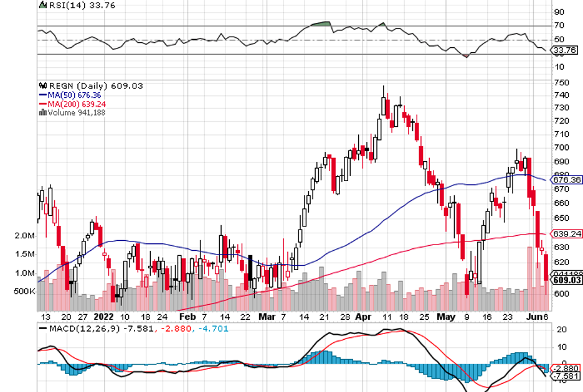The width and height of the screenshot is (583, 392).
Task: Click the 70 label on the RSI axis
Action: coord(559,26)
